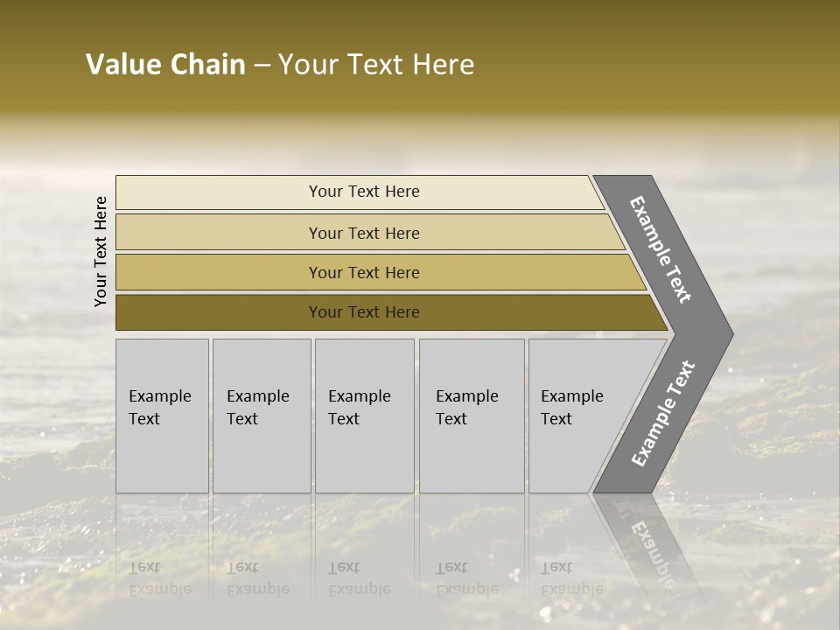The image size is (840, 630).
Task: Select the top lightest cream bar
Action: tap(364, 192)
